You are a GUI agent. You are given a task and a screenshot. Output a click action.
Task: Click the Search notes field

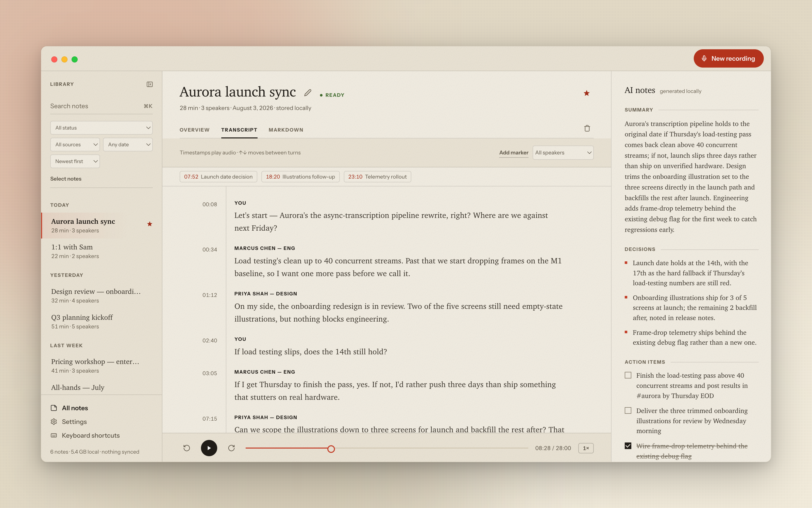[x=101, y=106]
